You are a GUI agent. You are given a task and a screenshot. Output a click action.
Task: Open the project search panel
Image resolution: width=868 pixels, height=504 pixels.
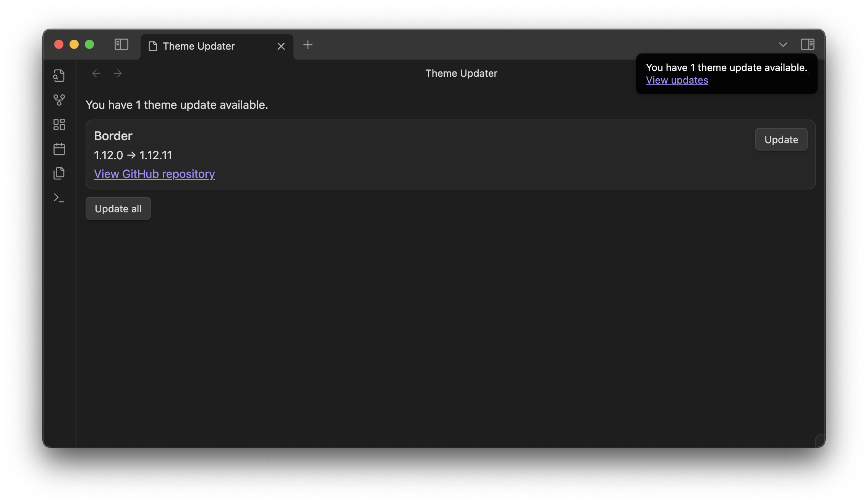(59, 76)
